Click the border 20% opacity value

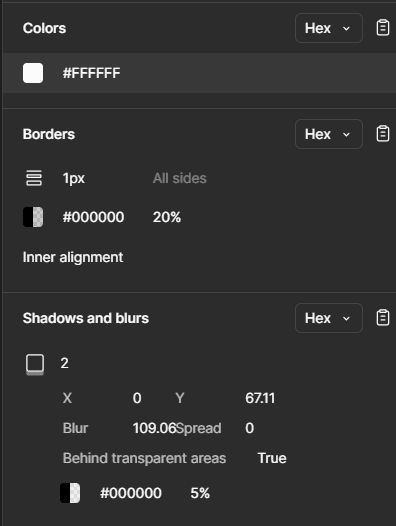point(167,217)
